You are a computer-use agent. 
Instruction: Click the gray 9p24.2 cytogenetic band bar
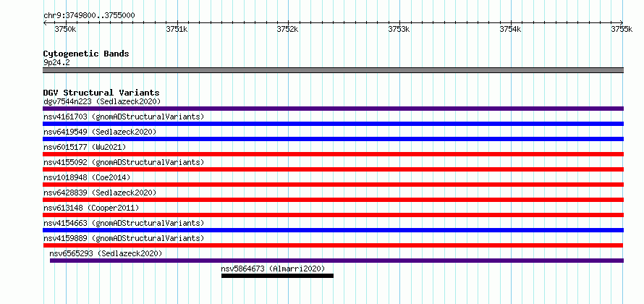[x=333, y=70]
